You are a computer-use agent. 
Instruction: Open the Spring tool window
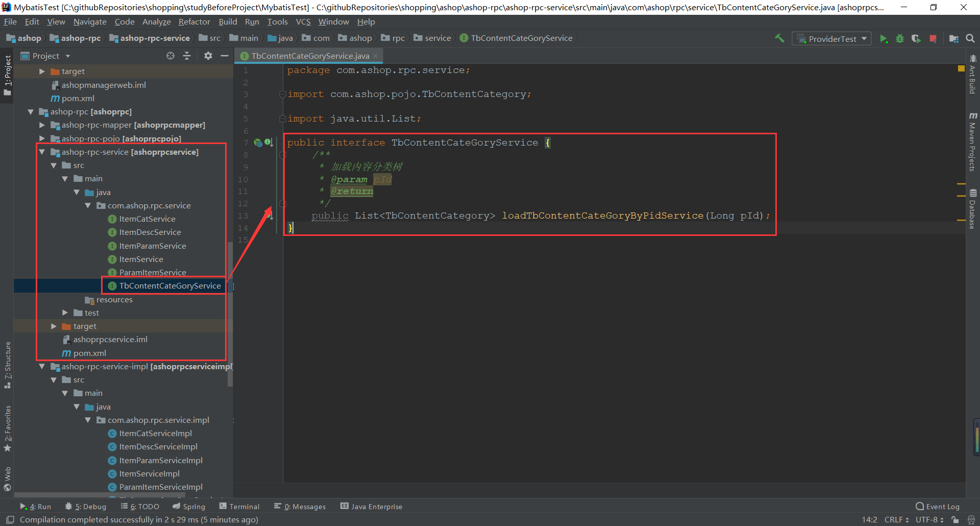[x=189, y=507]
